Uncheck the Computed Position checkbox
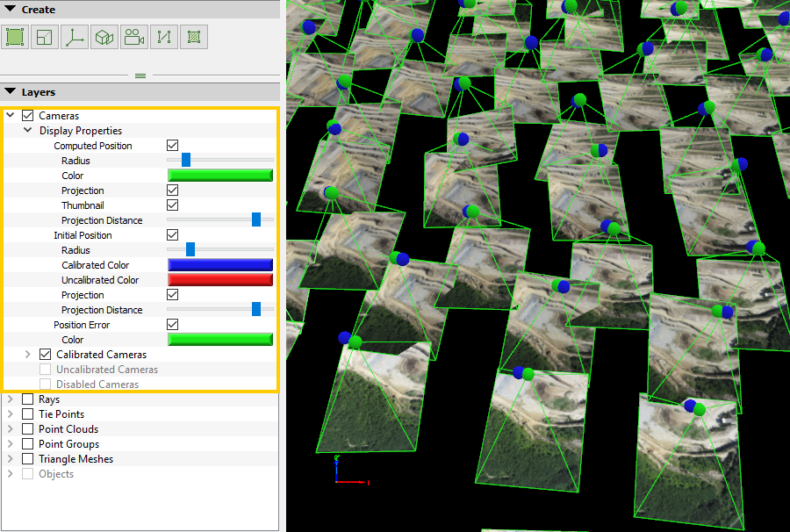 [x=172, y=145]
